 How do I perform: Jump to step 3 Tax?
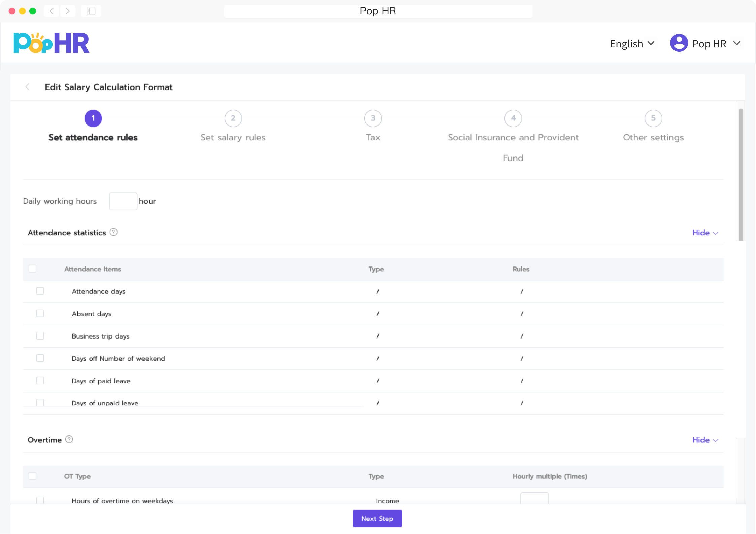pos(373,118)
